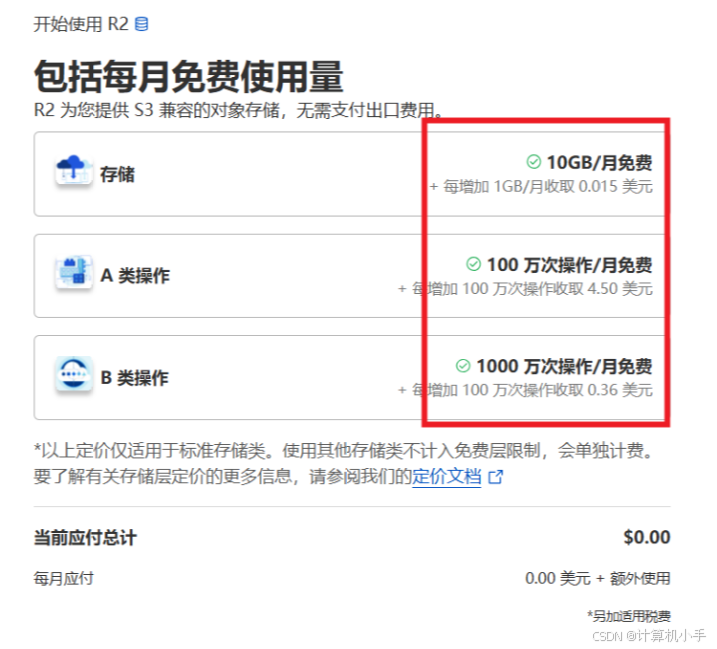The height and width of the screenshot is (649, 717).
Task: Click the B 类操作 label
Action: pyautogui.click(x=134, y=378)
